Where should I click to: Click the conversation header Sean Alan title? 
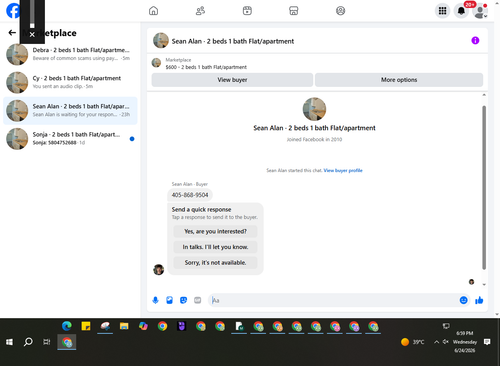click(233, 41)
